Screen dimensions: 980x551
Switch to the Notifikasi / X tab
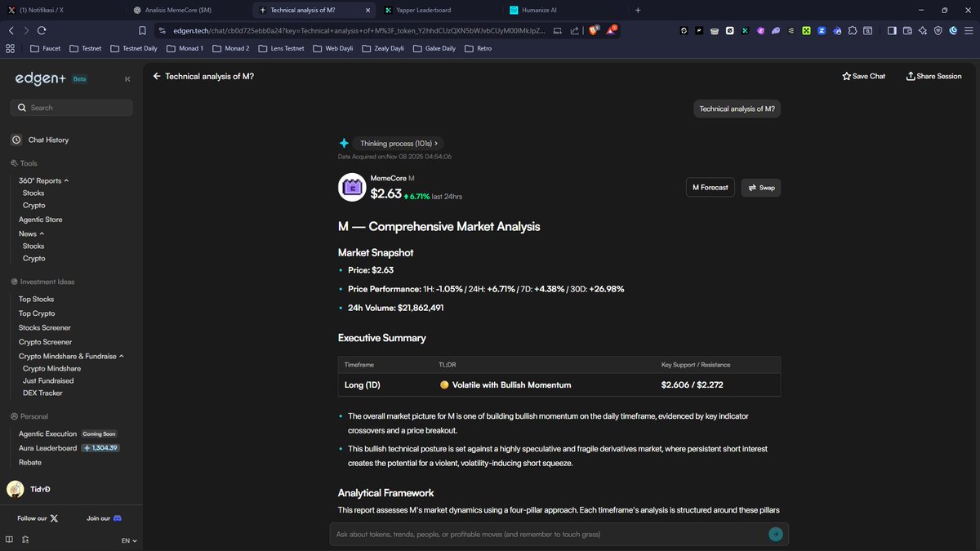(64, 10)
